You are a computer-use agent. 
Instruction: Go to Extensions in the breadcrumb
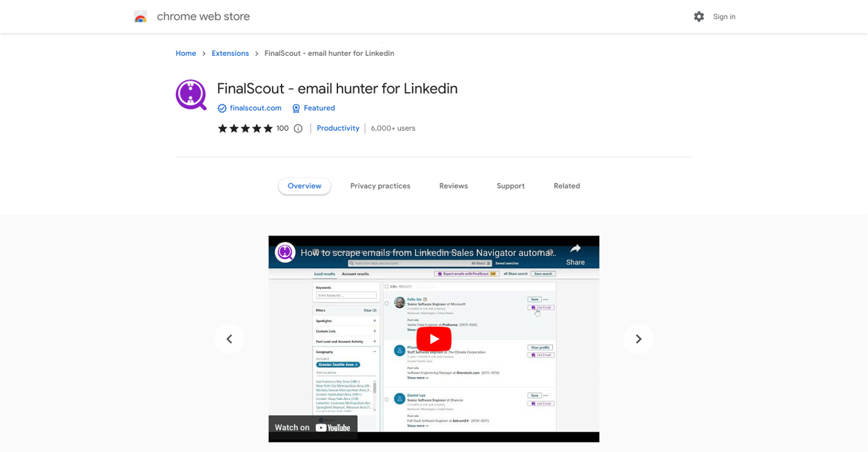(x=230, y=53)
